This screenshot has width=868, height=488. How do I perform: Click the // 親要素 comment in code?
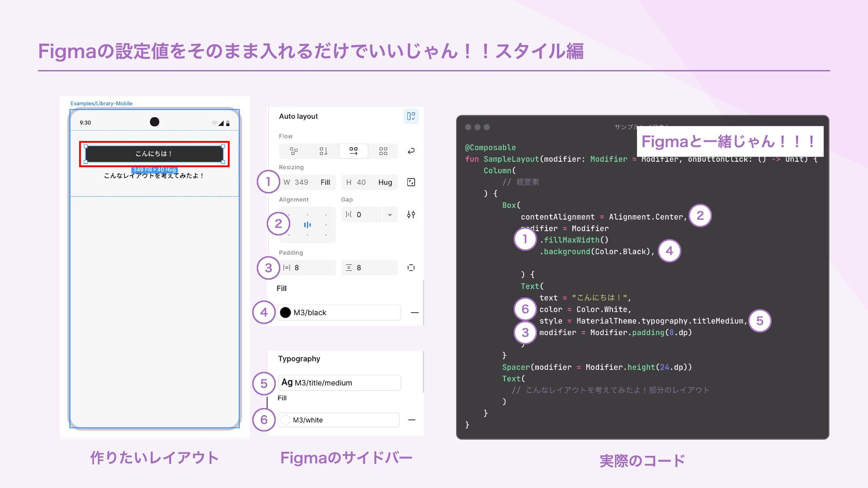click(521, 182)
